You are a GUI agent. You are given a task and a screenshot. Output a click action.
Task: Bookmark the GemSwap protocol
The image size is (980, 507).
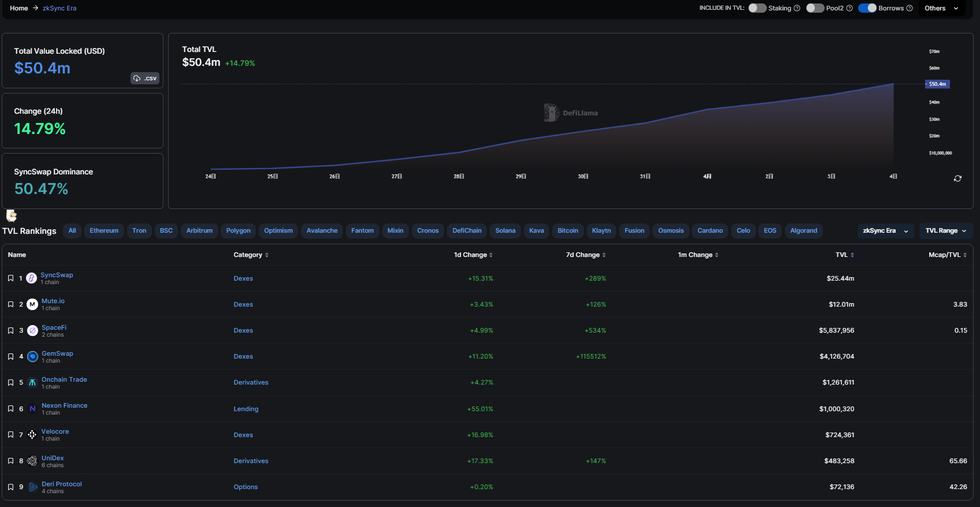tap(10, 356)
